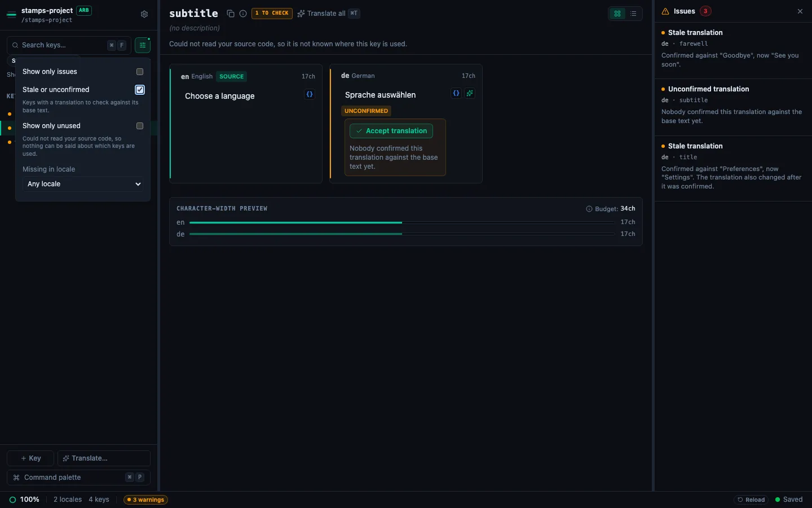Click the Issues count badge showing 3

[705, 11]
